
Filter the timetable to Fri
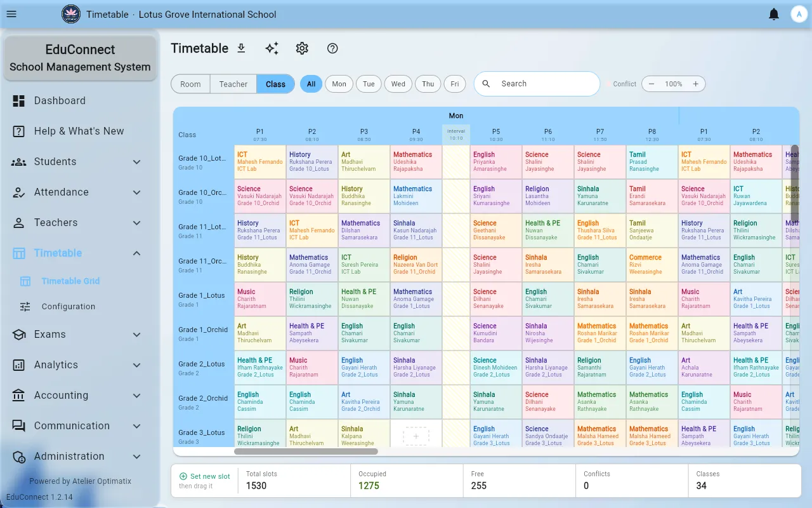click(455, 84)
